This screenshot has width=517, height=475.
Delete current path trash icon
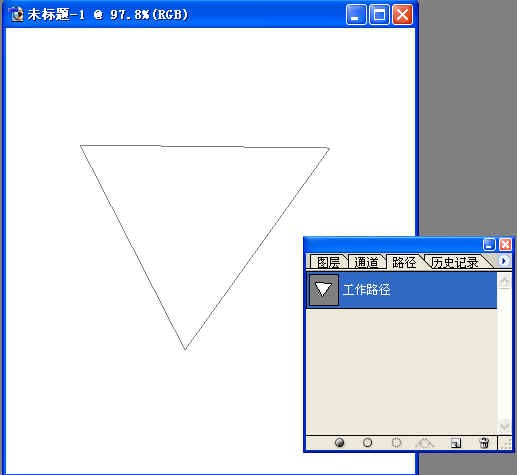(484, 443)
